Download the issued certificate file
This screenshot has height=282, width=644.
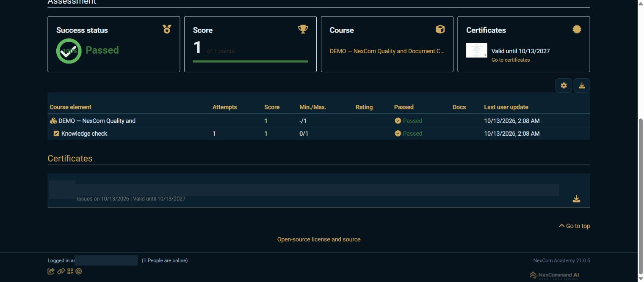point(576,199)
